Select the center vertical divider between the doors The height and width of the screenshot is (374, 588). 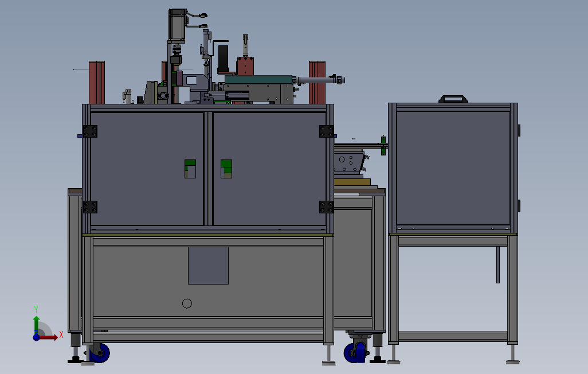pos(208,169)
